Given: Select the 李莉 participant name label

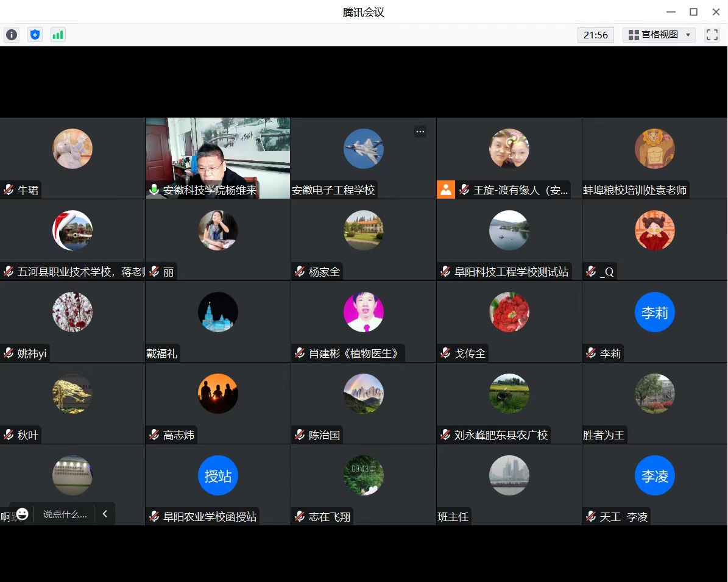Looking at the screenshot, I should pyautogui.click(x=610, y=353).
